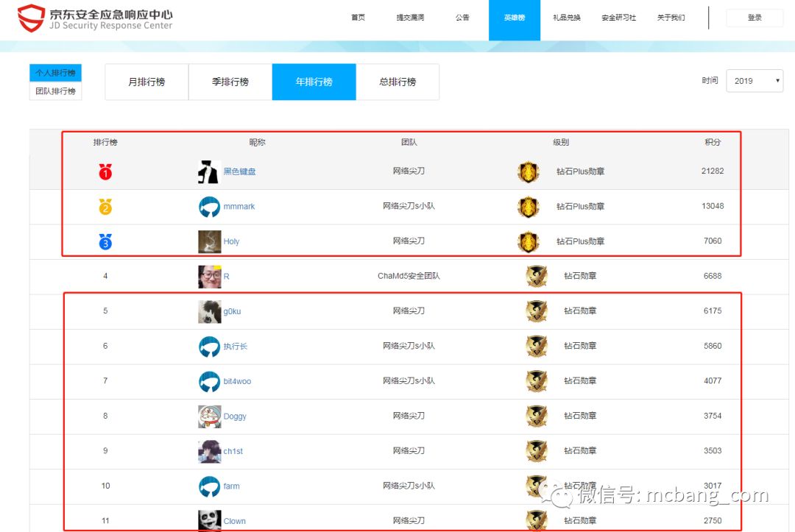This screenshot has width=795, height=532.
Task: Click g0ku's 钻石勋章 badge icon
Action: pos(537,311)
